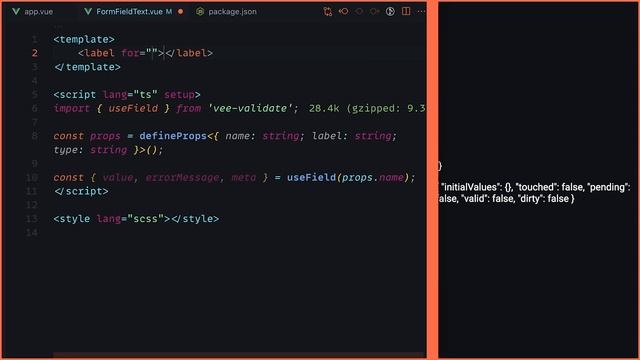Click the unsaved dot on FormFieldText.vue tab
Screen dimensions: 640x360
pyautogui.click(x=180, y=12)
